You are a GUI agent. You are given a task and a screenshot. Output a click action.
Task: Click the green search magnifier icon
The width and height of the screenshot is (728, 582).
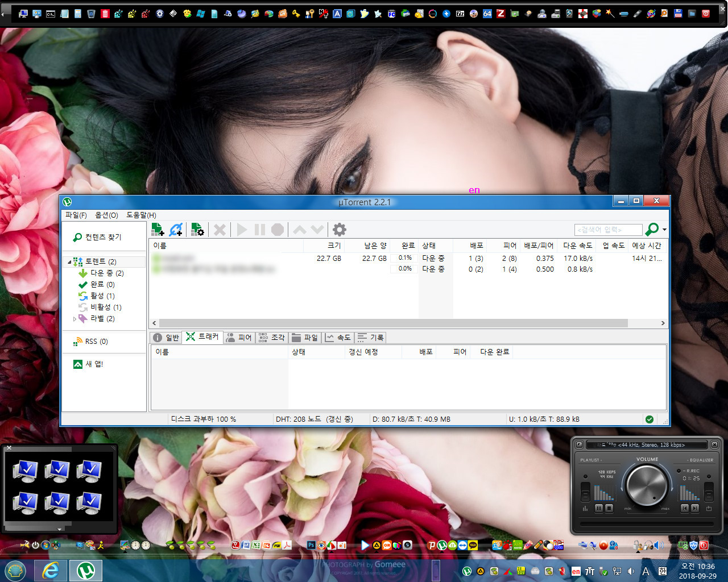pyautogui.click(x=652, y=229)
